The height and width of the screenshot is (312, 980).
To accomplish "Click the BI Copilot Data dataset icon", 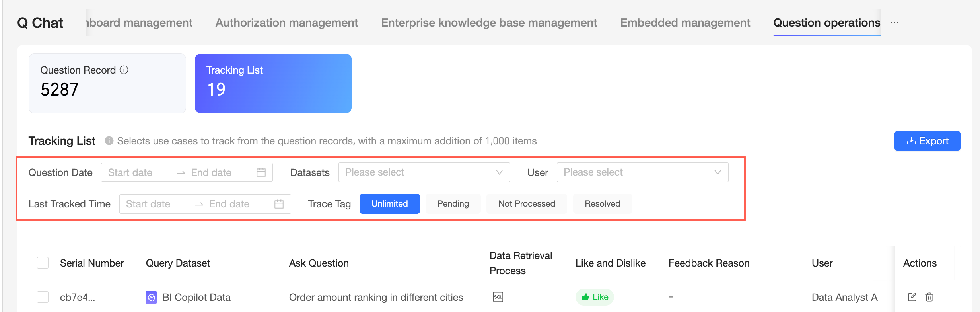I will (151, 297).
